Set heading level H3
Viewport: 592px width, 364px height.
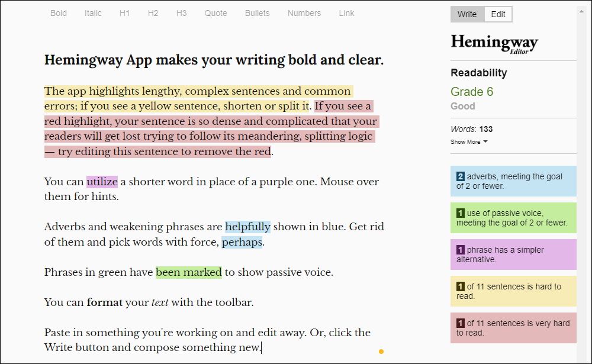[181, 13]
